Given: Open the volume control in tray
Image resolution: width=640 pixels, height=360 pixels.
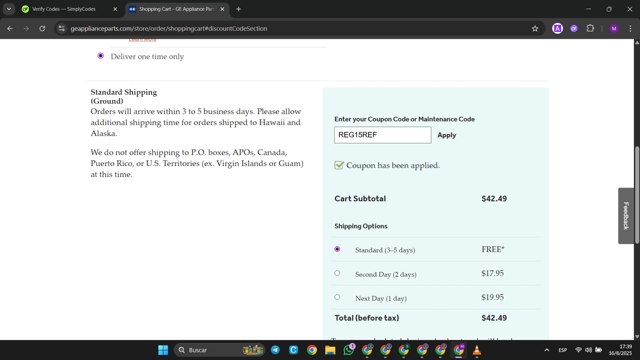Looking at the screenshot, I should [588, 350].
